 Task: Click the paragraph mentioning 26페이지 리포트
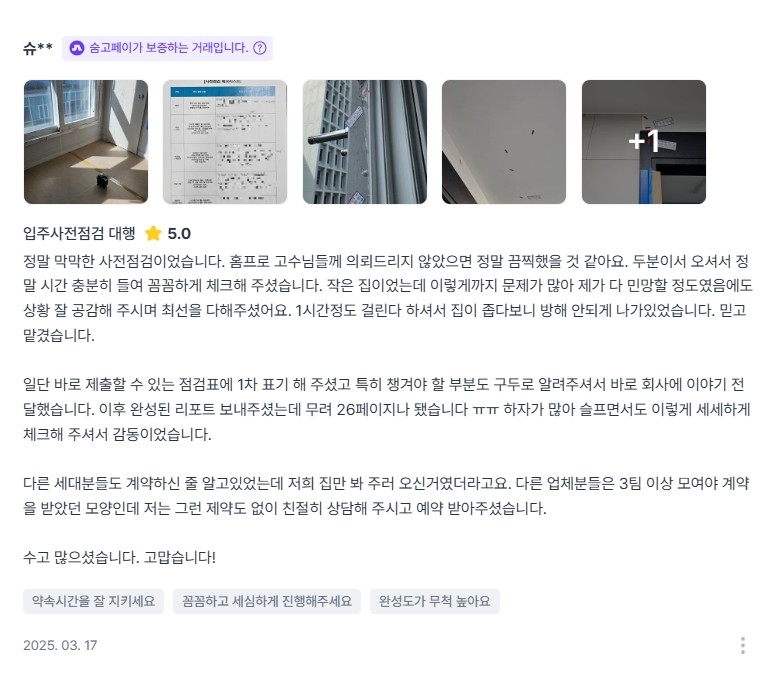[x=388, y=409]
